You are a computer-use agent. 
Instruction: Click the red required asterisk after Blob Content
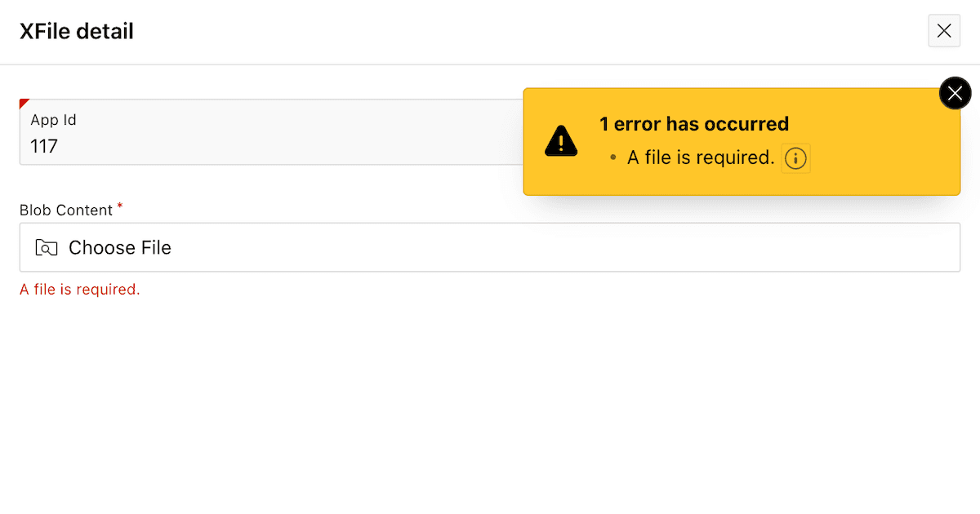119,206
